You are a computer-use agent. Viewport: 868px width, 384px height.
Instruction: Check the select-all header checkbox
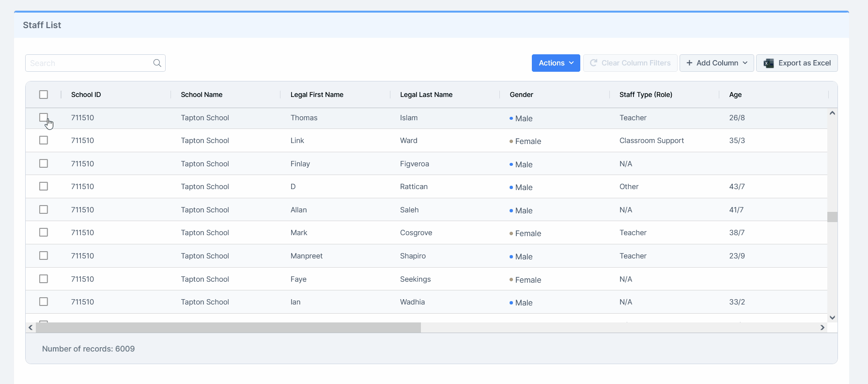click(x=44, y=95)
